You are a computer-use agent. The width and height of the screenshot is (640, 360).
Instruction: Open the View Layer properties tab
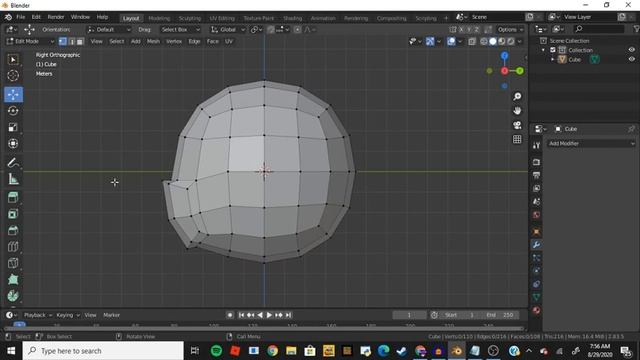536,188
